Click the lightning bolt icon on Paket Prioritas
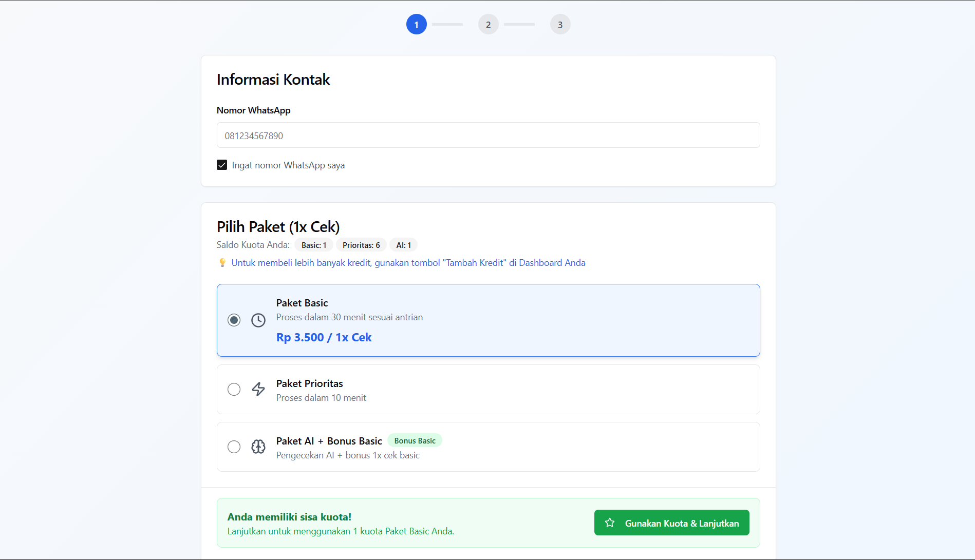The image size is (975, 560). tap(258, 389)
